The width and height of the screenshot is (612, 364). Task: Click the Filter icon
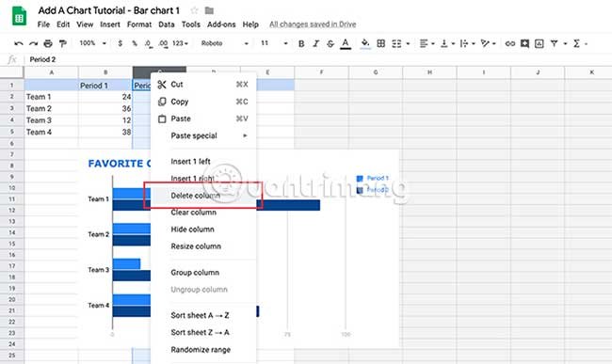point(554,43)
